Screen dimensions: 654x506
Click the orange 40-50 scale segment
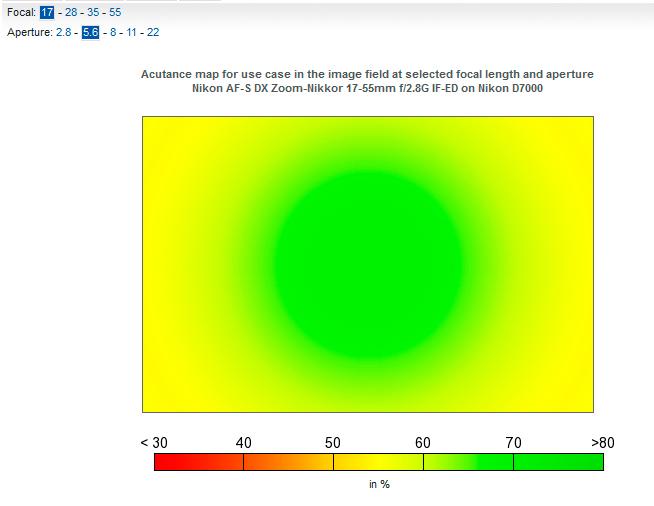[x=289, y=462]
